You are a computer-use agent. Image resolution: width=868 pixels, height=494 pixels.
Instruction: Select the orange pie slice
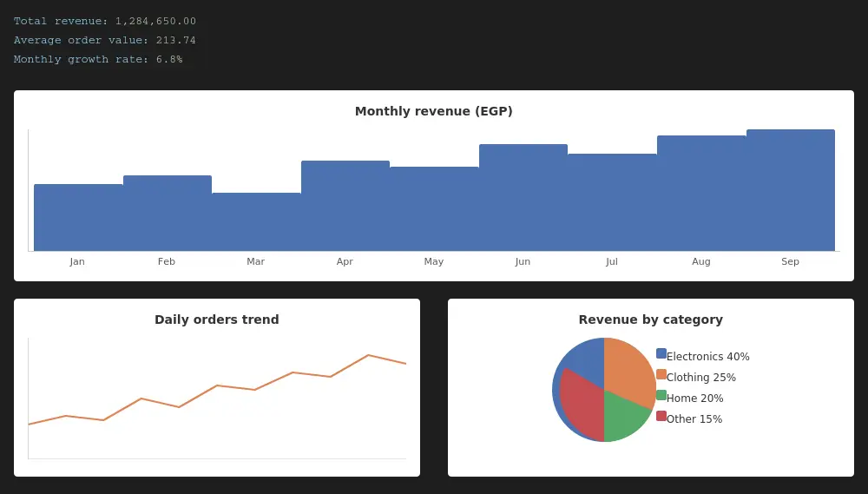coord(631,371)
